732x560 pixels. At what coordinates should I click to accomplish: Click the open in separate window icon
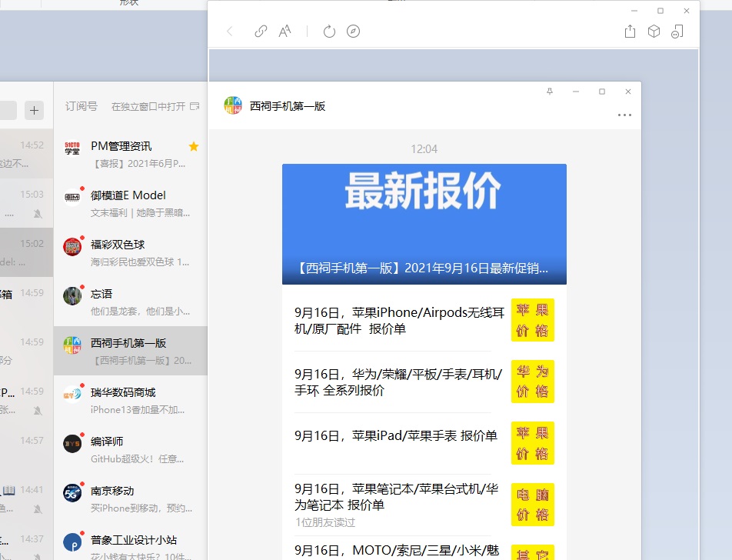(195, 106)
